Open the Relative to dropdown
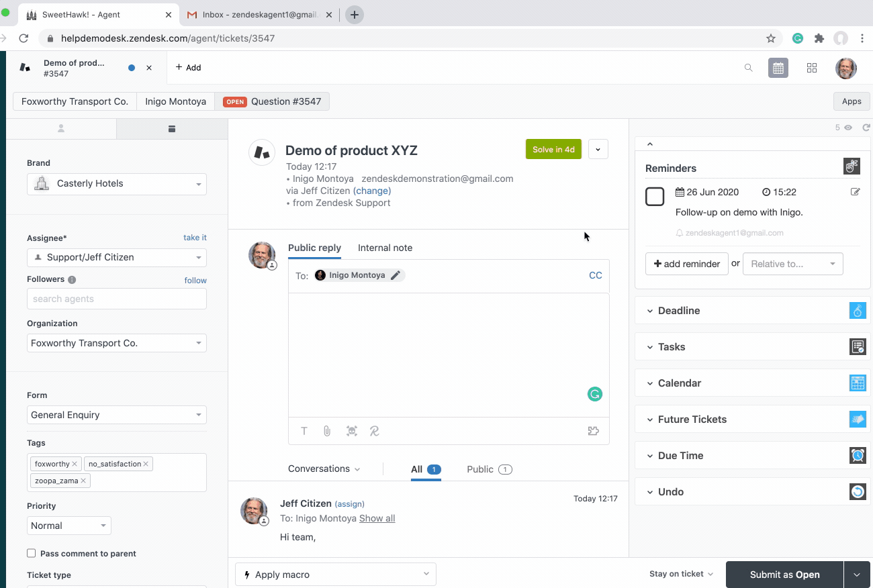Screen dimensions: 873x588 (x=792, y=264)
